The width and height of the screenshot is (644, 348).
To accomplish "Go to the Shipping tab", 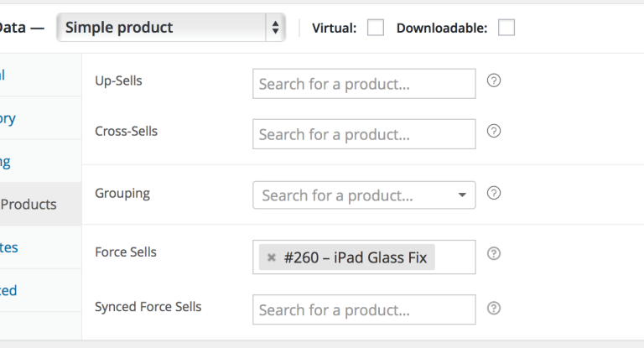I will click(x=6, y=162).
